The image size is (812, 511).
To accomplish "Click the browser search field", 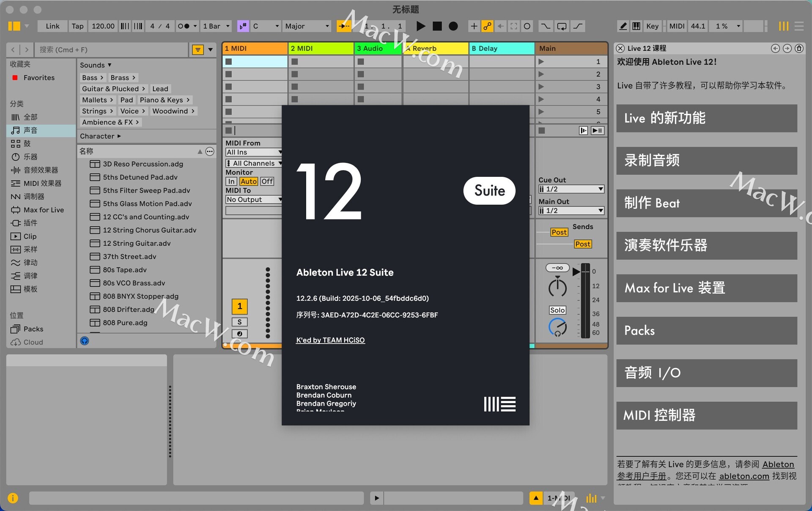I will (112, 49).
